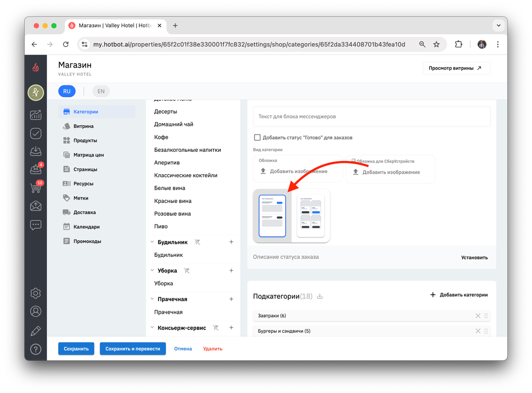Viewport: 532px width, 393px height.
Task: Open the Календари menu item
Action: (97, 227)
